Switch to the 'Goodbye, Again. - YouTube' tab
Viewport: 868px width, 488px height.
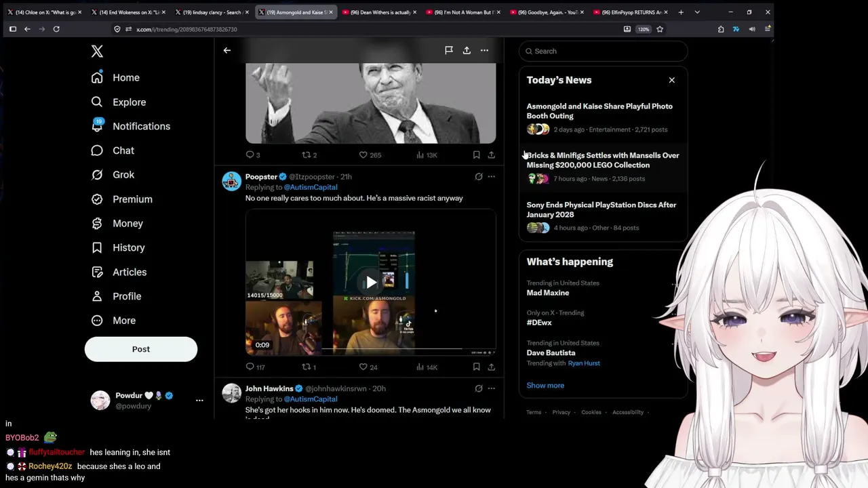[546, 12]
